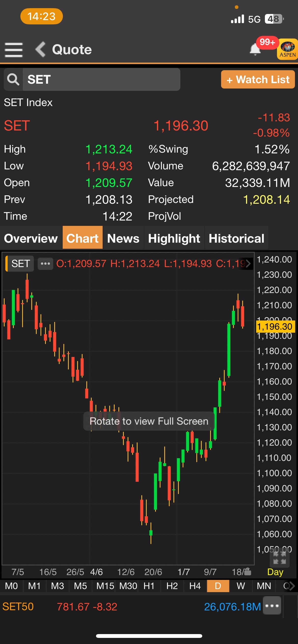The image size is (298, 644).
Task: Tap the Aspen logo icon
Action: pos(287,49)
